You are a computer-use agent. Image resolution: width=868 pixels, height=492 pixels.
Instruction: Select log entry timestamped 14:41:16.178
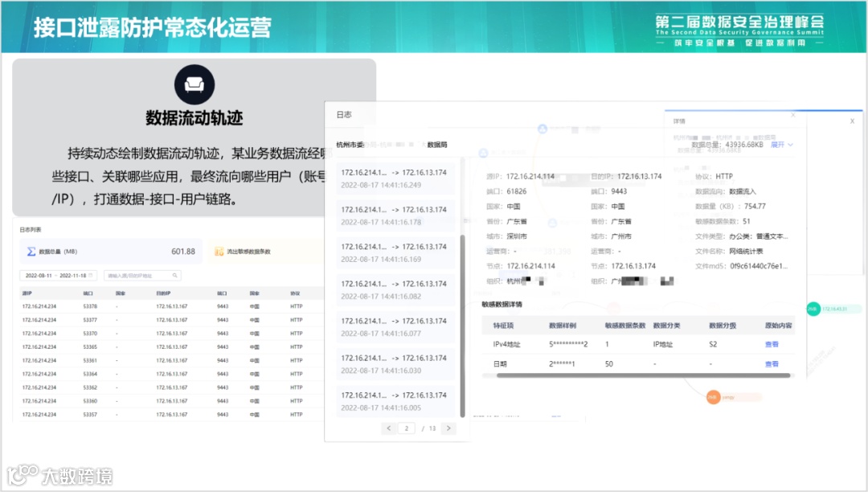coord(394,215)
